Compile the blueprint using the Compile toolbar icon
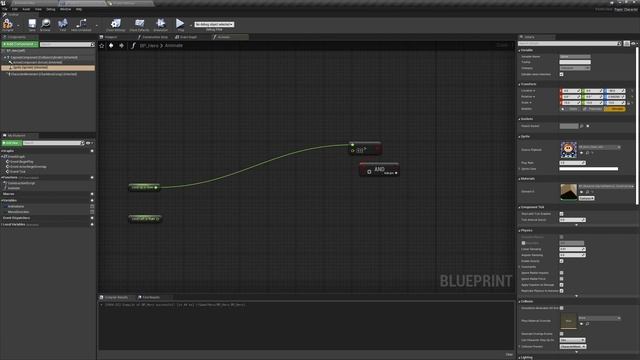640x360 pixels. 7,24
